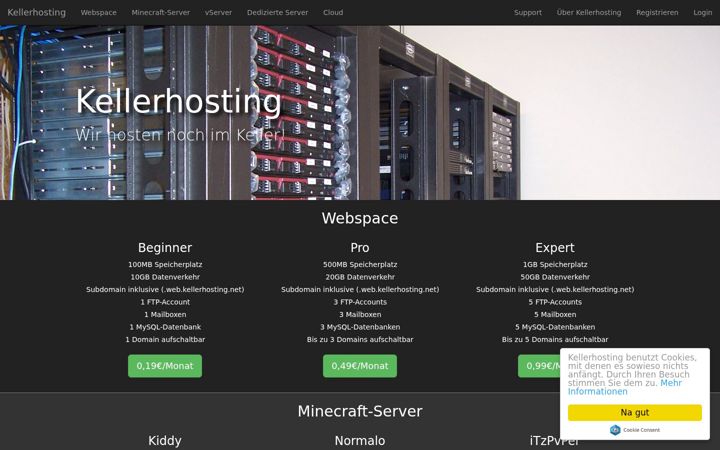Click the Pro plan heading
The width and height of the screenshot is (720, 450).
click(x=360, y=248)
